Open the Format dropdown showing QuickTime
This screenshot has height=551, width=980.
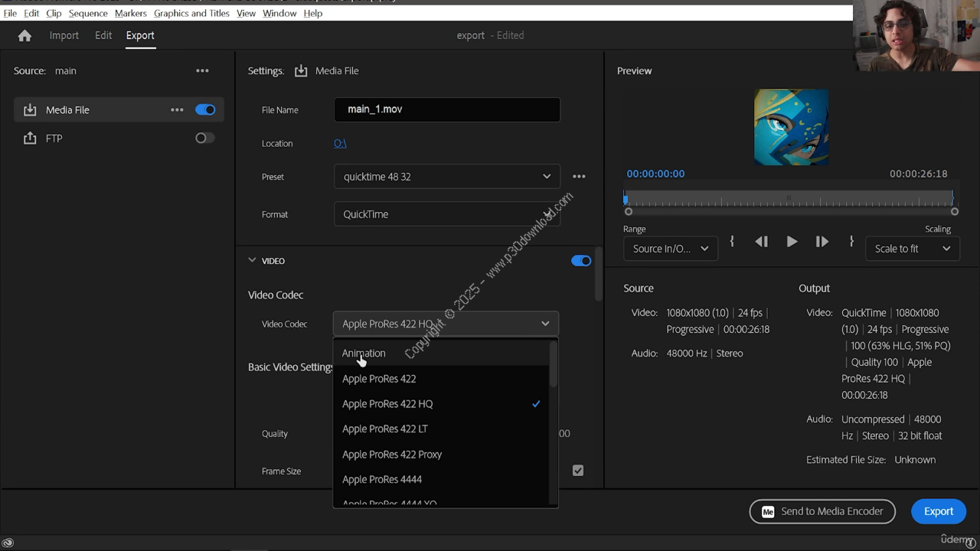pos(447,214)
